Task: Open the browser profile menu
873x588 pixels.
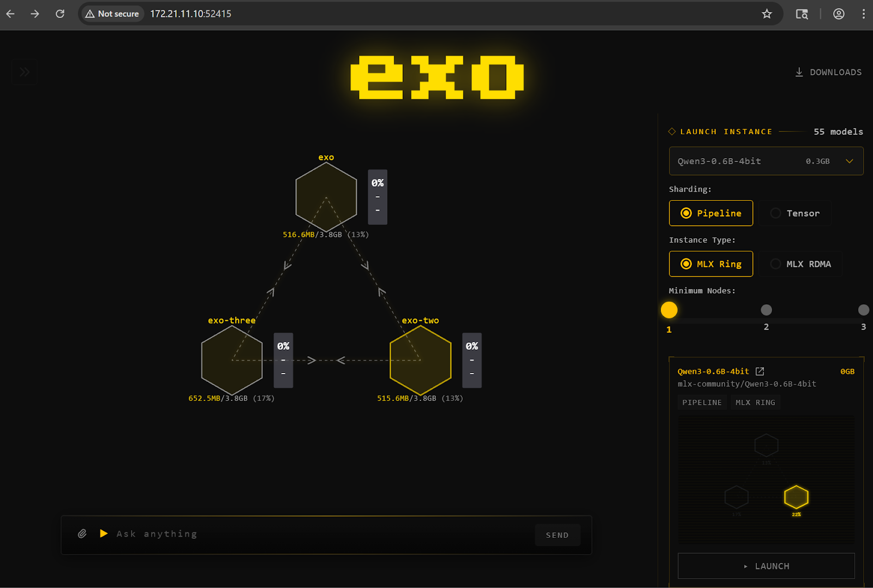Action: (839, 14)
